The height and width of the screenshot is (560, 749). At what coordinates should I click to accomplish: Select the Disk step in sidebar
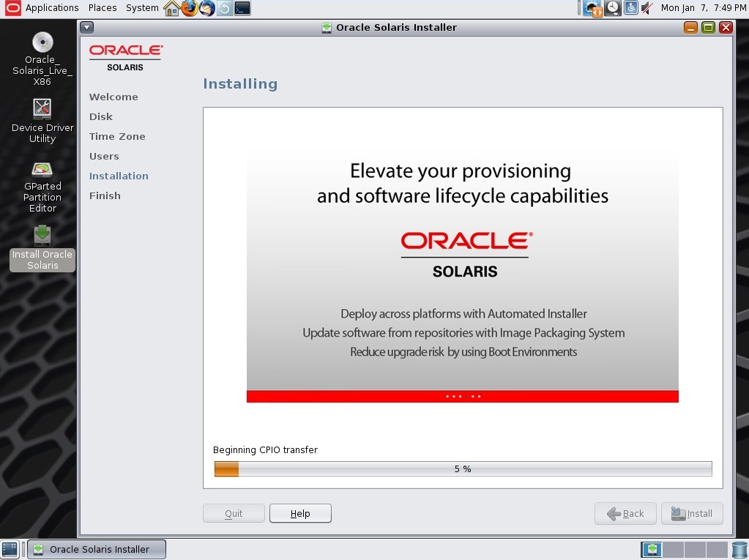[101, 116]
